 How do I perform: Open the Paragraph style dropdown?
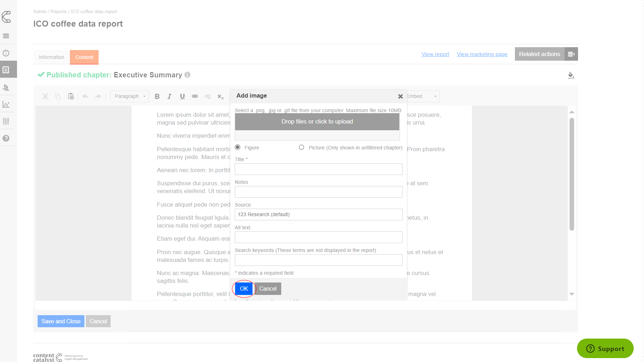[x=129, y=96]
